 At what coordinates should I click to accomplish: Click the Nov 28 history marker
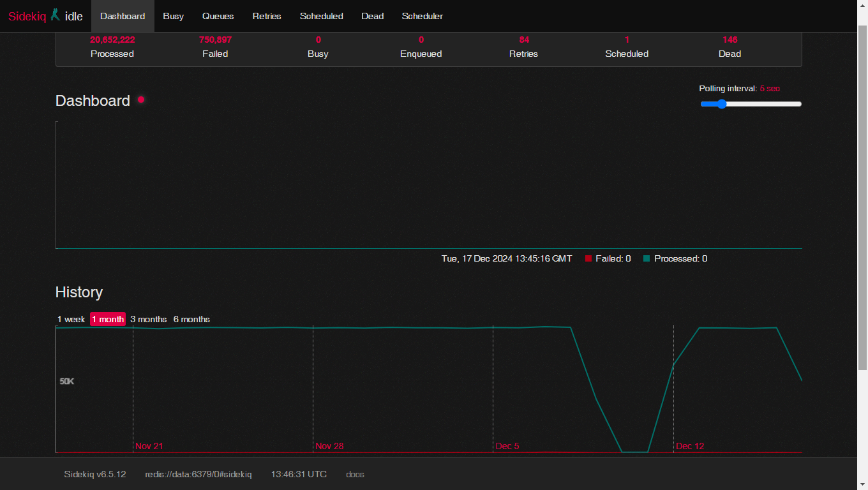pos(329,446)
